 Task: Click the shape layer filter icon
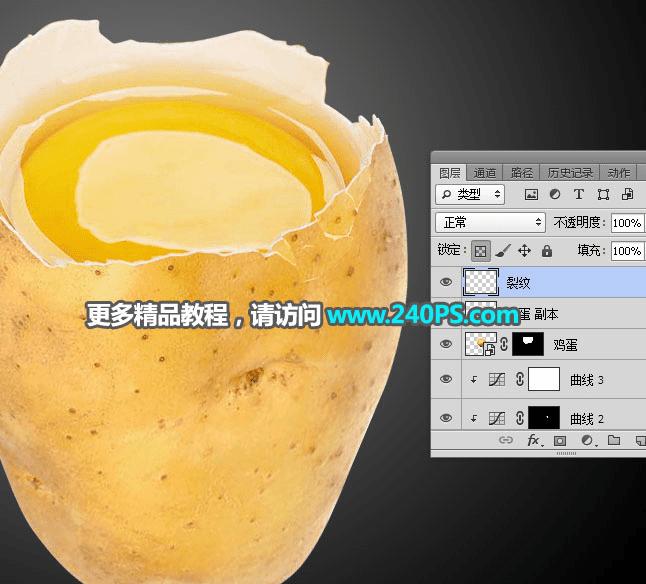pyautogui.click(x=603, y=194)
